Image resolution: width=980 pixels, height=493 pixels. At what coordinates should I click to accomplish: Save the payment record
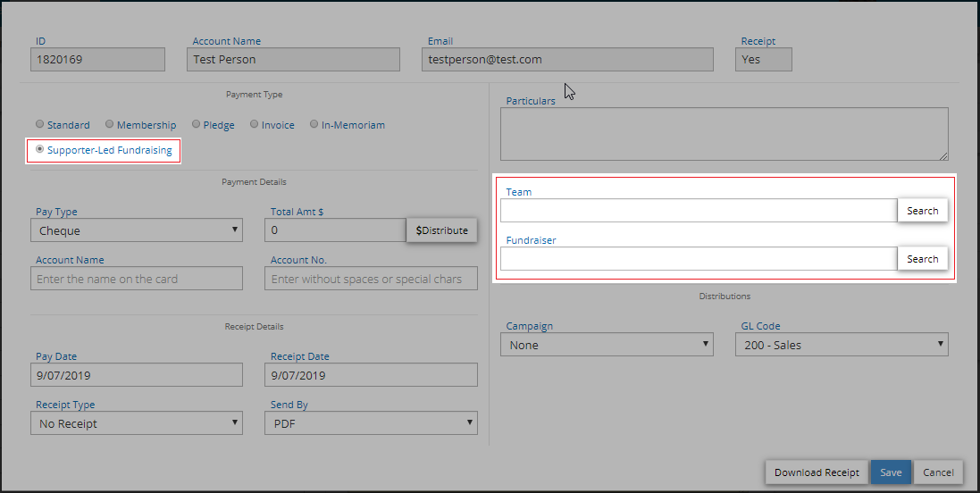(x=890, y=472)
